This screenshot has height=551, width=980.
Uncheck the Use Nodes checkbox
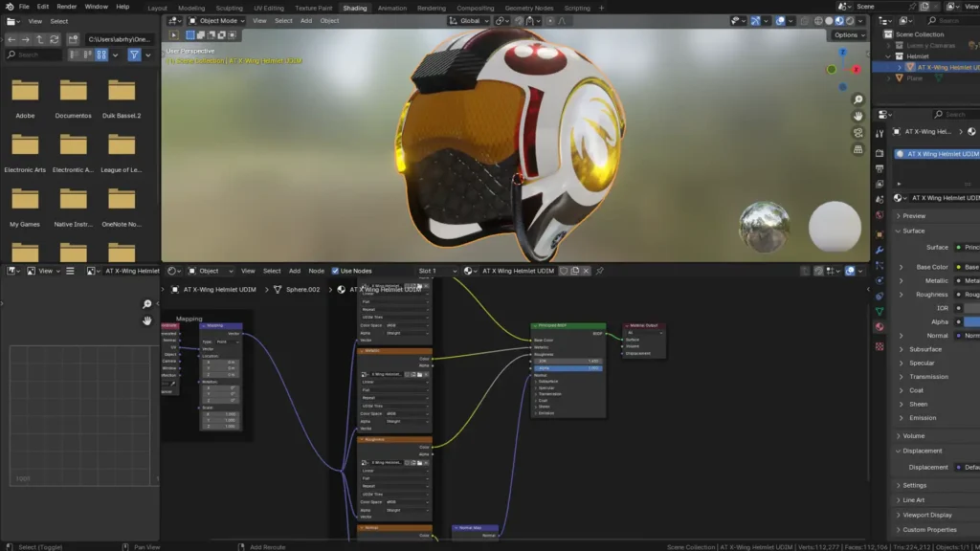click(x=336, y=271)
